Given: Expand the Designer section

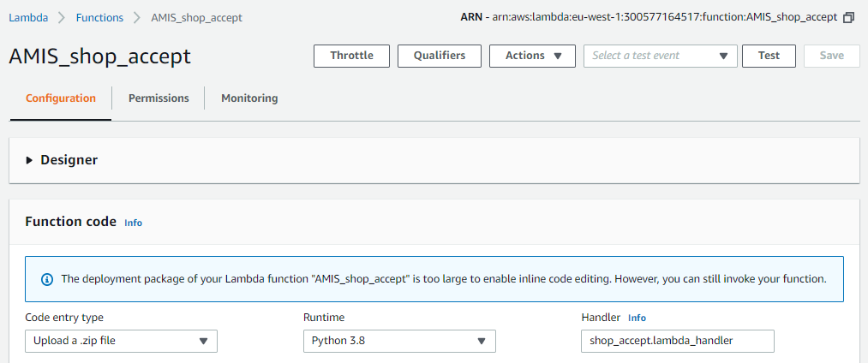Looking at the screenshot, I should click(30, 160).
